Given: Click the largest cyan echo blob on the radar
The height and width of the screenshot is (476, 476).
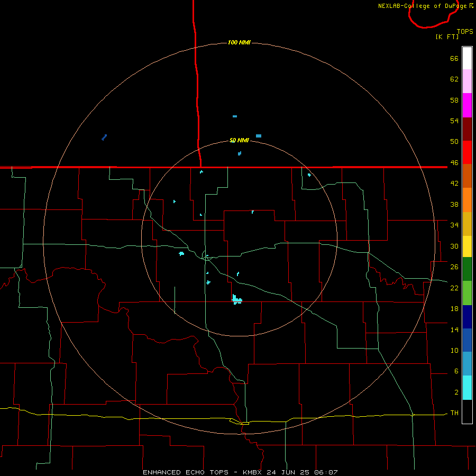Looking at the screenshot, I should tap(237, 300).
